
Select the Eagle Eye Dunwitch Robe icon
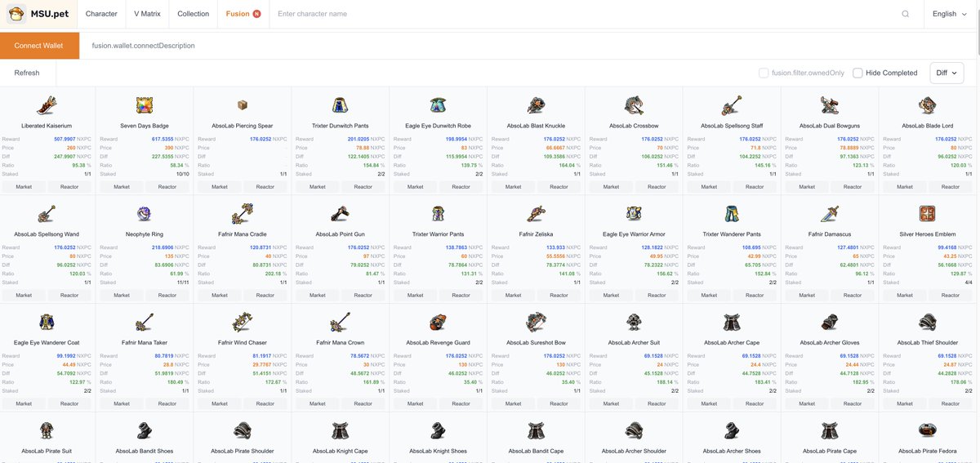point(439,105)
